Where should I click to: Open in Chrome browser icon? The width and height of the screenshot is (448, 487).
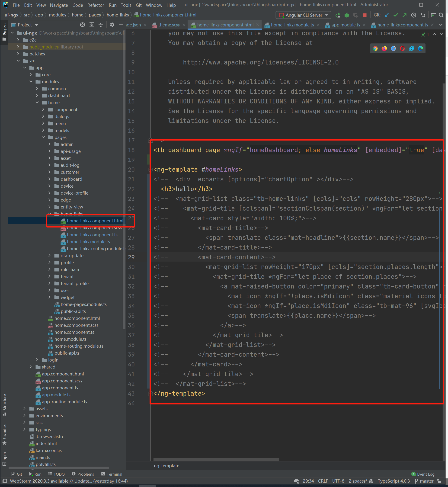pyautogui.click(x=375, y=48)
